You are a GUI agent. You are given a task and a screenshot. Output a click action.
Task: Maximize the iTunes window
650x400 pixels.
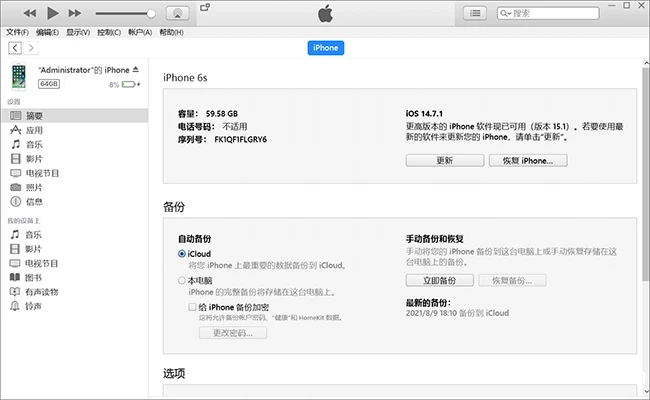(x=626, y=5)
